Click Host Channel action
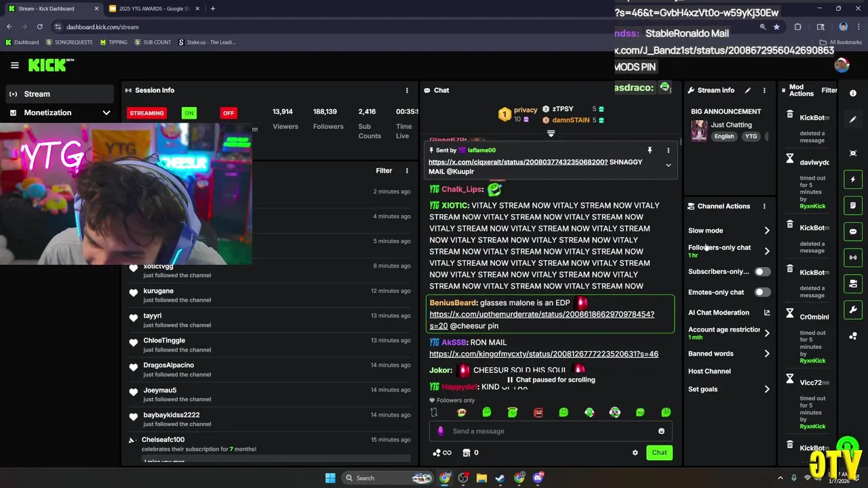 [709, 371]
